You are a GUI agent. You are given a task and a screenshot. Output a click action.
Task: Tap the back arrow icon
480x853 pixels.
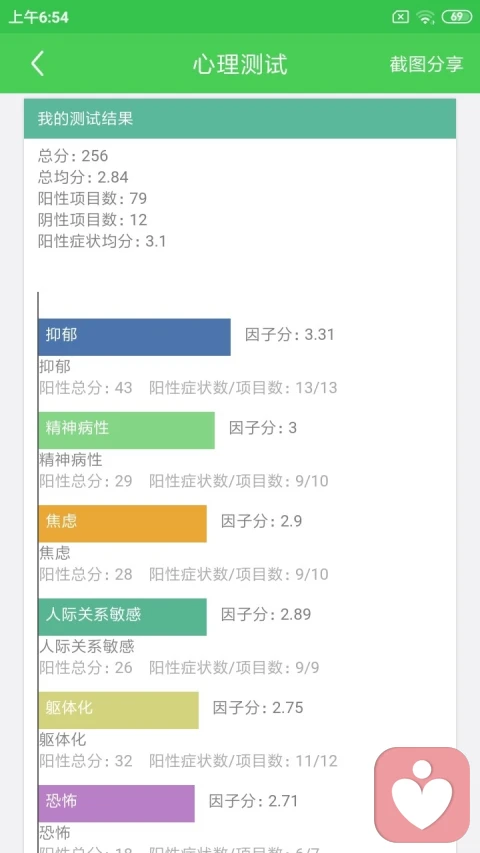tap(37, 64)
